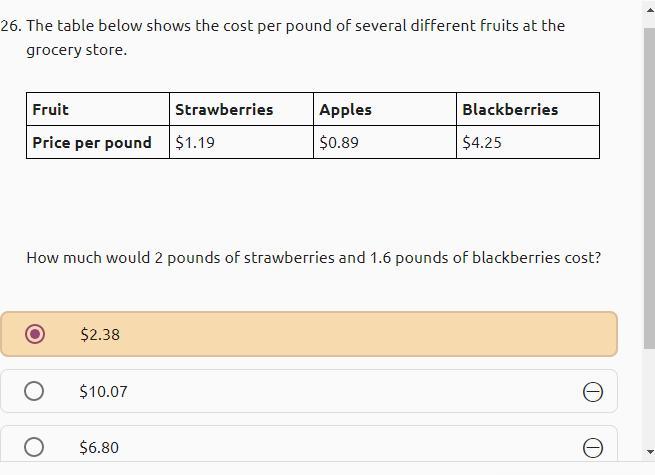Cross out the $6.80 answer choice icon
This screenshot has height=475, width=655.
(592, 448)
